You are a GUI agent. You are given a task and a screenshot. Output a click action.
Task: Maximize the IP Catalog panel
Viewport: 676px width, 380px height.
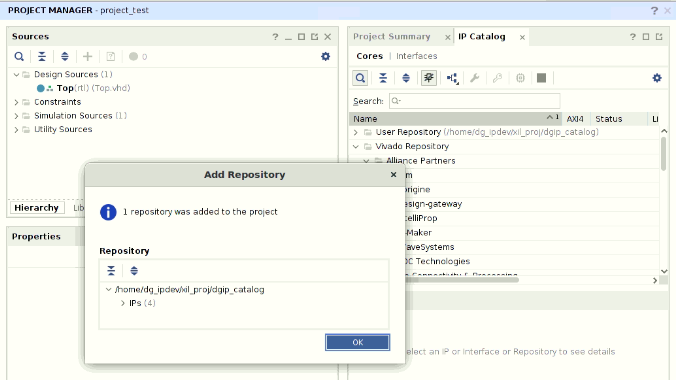(x=646, y=37)
